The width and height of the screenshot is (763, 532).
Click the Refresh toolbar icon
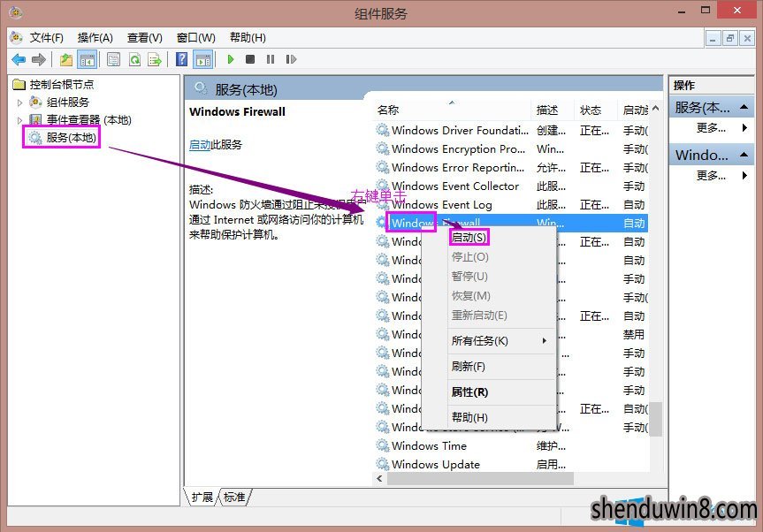[134, 60]
